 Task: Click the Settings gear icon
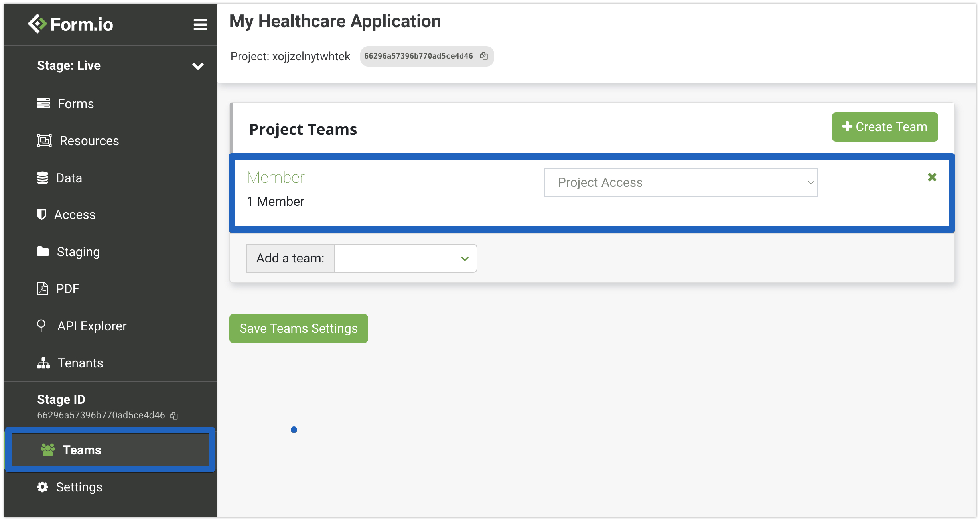click(x=42, y=487)
